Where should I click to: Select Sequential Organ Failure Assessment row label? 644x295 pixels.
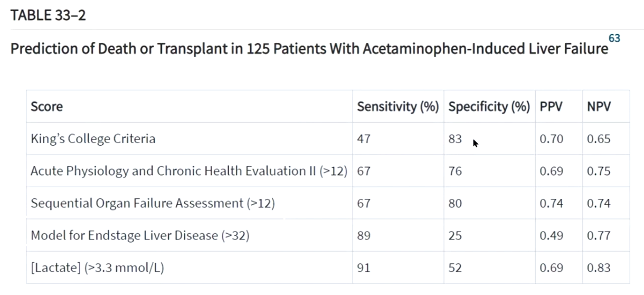click(153, 204)
